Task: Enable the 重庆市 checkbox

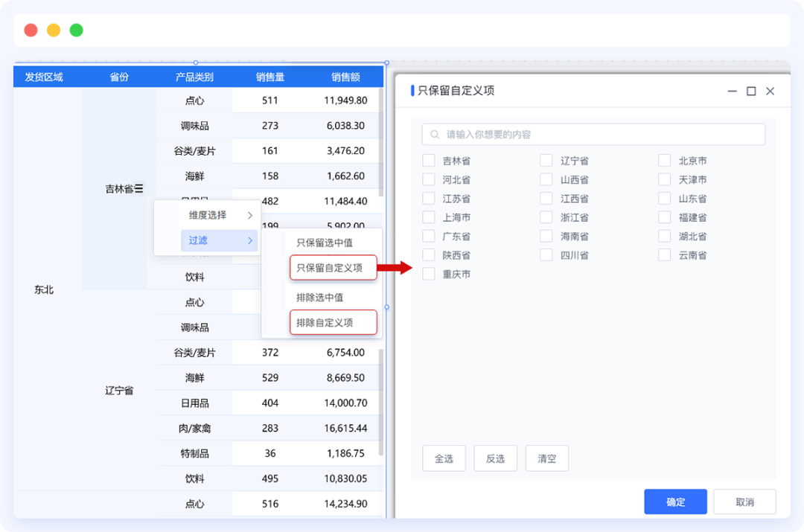Action: (429, 274)
